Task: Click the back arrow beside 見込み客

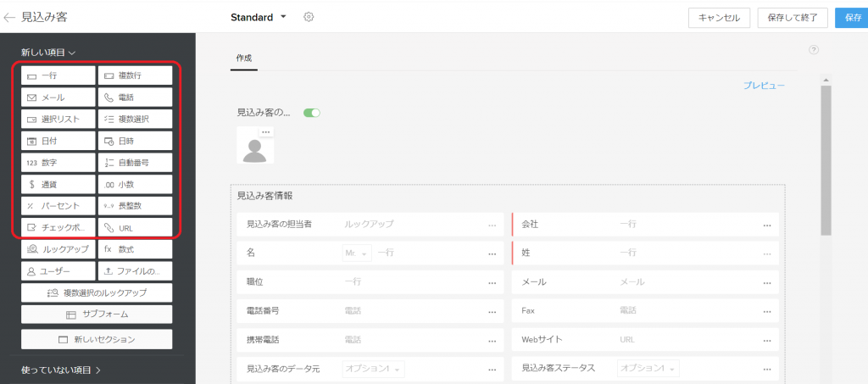Action: [x=10, y=17]
